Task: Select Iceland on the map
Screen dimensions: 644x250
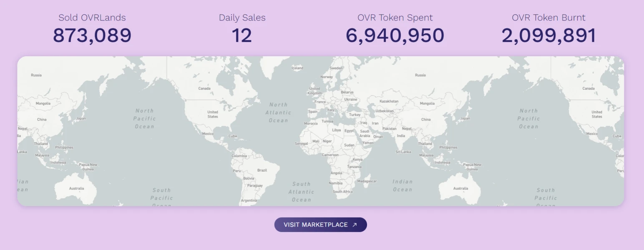Action: click(297, 68)
